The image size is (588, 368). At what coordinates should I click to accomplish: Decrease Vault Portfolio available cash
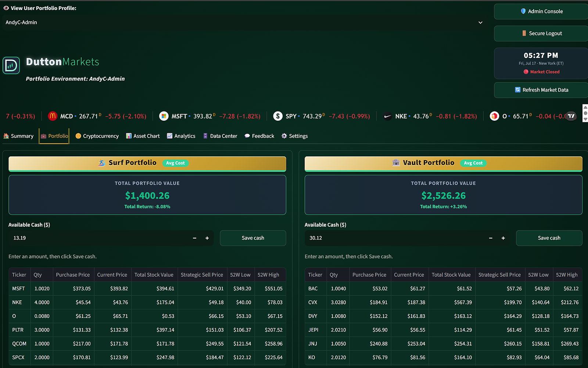[491, 238]
